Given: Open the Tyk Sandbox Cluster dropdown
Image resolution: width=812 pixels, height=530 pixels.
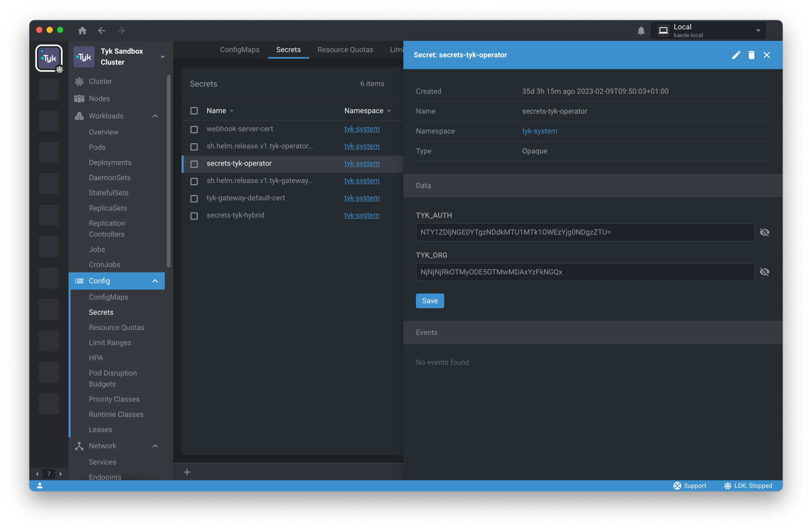Looking at the screenshot, I should (162, 57).
